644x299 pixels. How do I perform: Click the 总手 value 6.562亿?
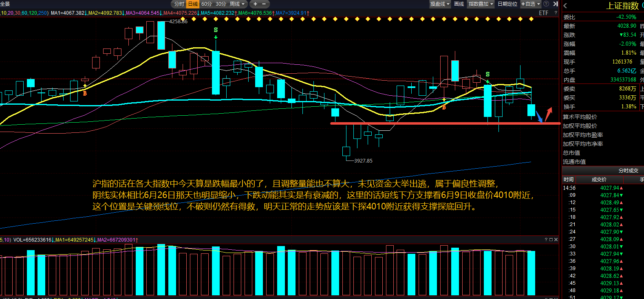pos(626,70)
